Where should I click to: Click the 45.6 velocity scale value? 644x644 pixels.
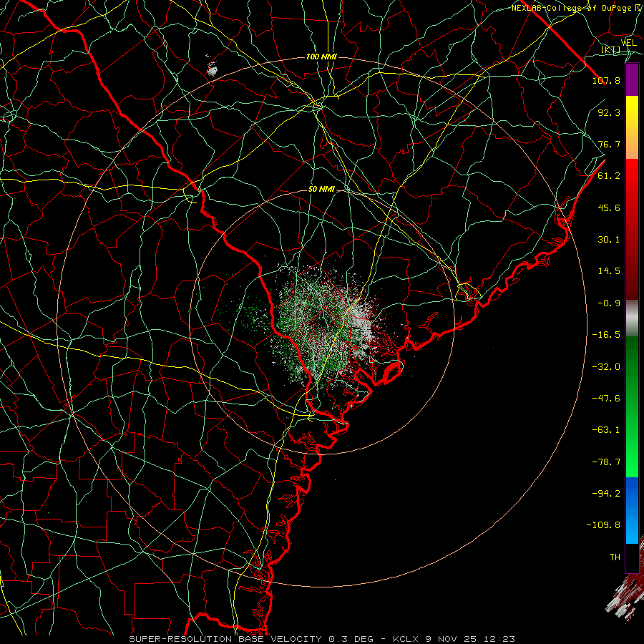pyautogui.click(x=609, y=208)
